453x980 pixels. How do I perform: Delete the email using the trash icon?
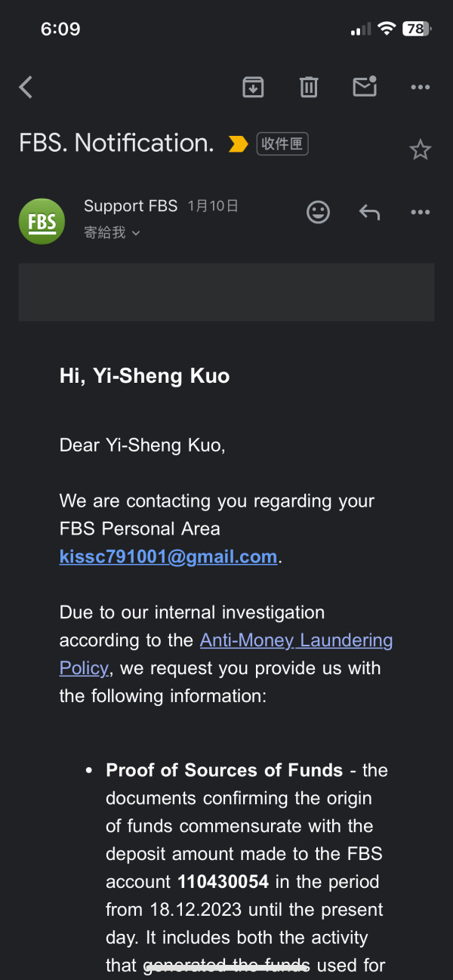pyautogui.click(x=309, y=88)
